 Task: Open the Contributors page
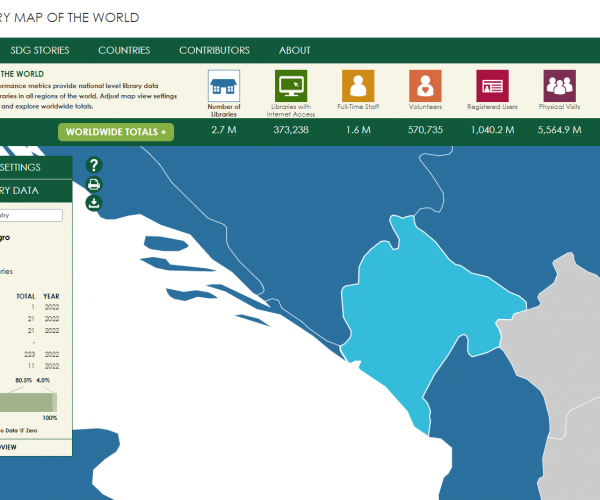(214, 50)
